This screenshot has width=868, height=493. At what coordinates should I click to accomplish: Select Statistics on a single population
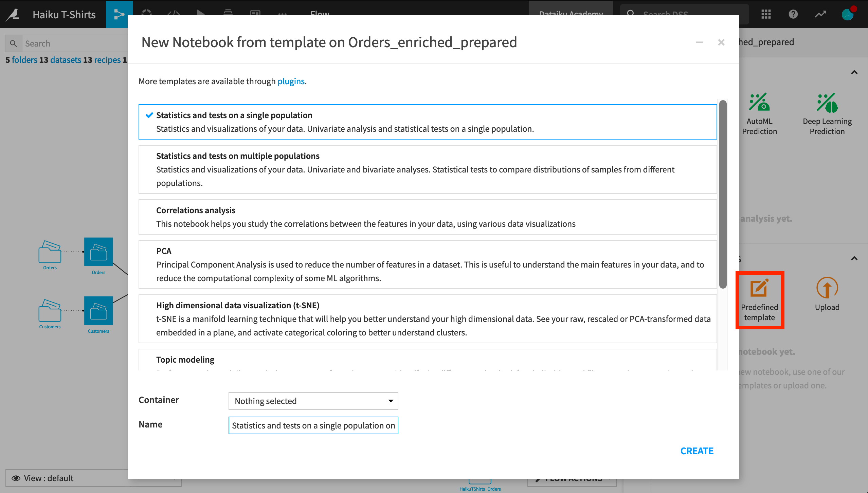click(428, 122)
